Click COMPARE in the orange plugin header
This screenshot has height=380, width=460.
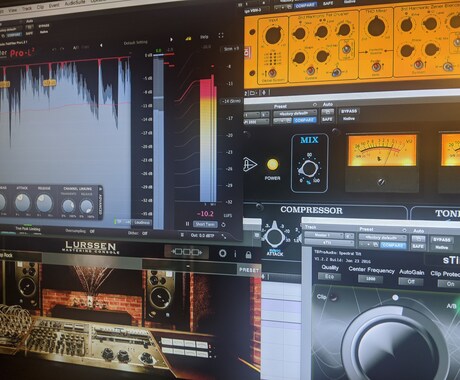point(306,5)
